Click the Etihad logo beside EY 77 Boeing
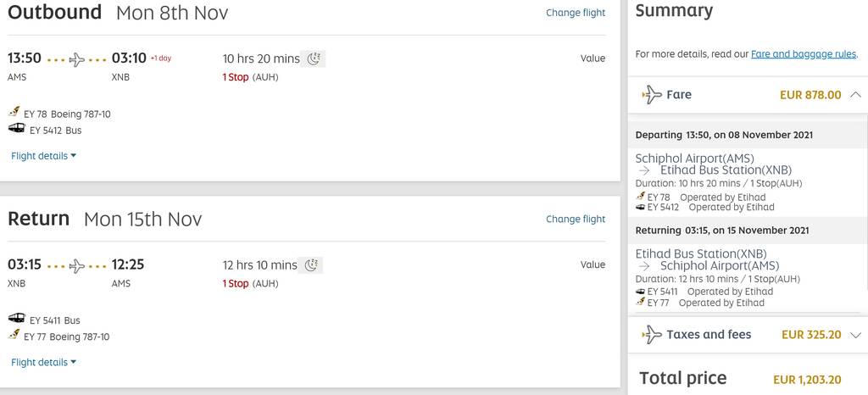868x395 pixels. [x=14, y=334]
